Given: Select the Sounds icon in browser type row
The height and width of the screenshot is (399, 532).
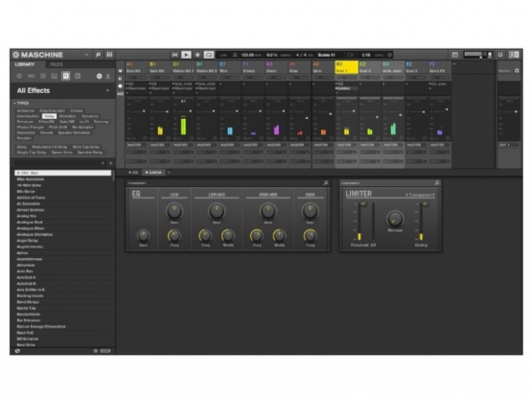Looking at the screenshot, I should [x=43, y=76].
